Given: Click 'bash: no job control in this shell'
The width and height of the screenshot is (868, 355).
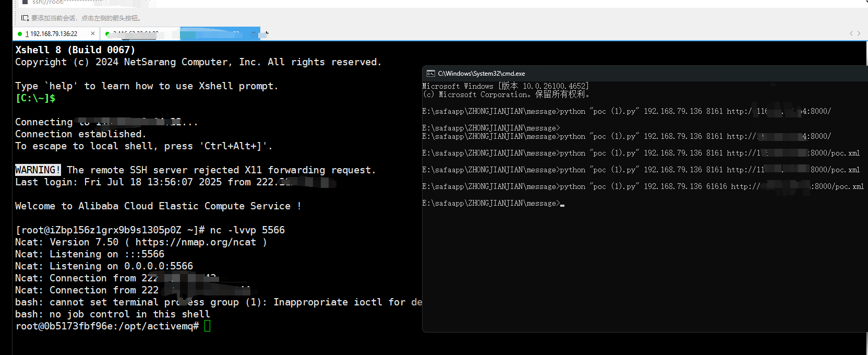Looking at the screenshot, I should [113, 314].
